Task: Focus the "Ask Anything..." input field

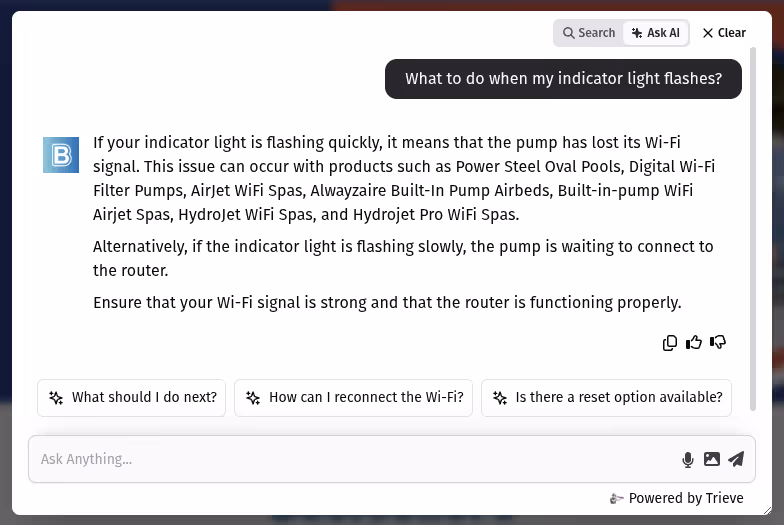Action: pyautogui.click(x=350, y=460)
